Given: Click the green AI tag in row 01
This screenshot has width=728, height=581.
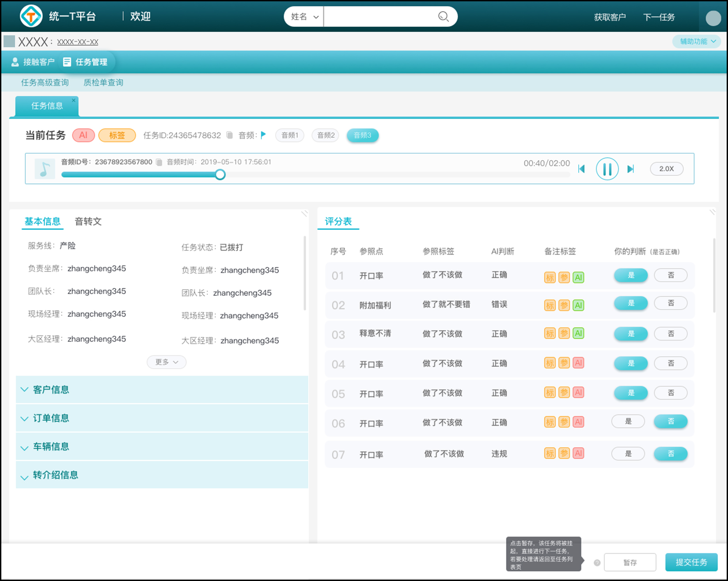Looking at the screenshot, I should click(578, 277).
